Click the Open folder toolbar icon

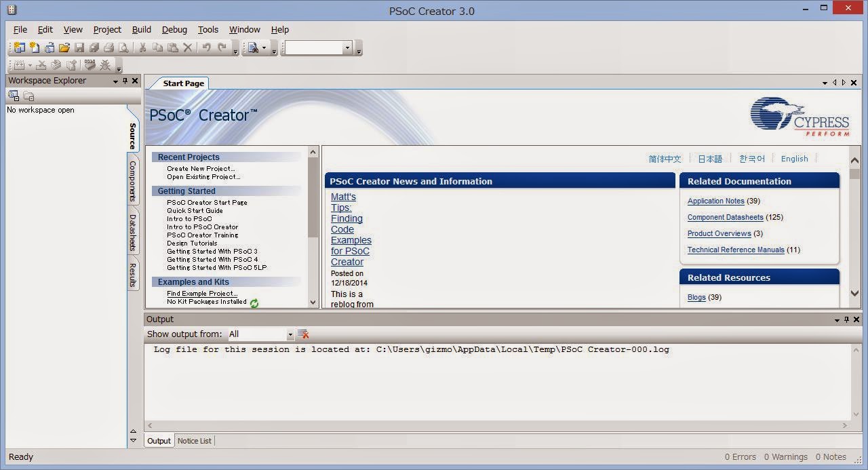click(64, 47)
